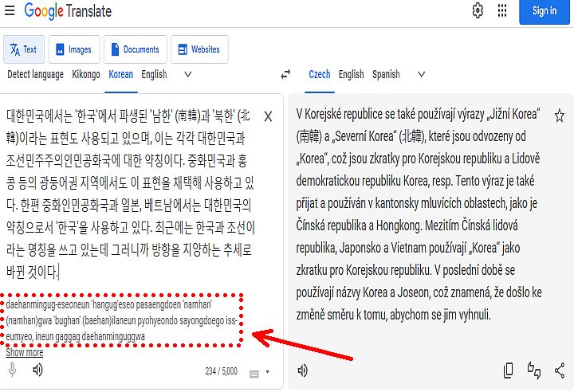
Task: Choose Detect language as source
Action: pyautogui.click(x=36, y=74)
